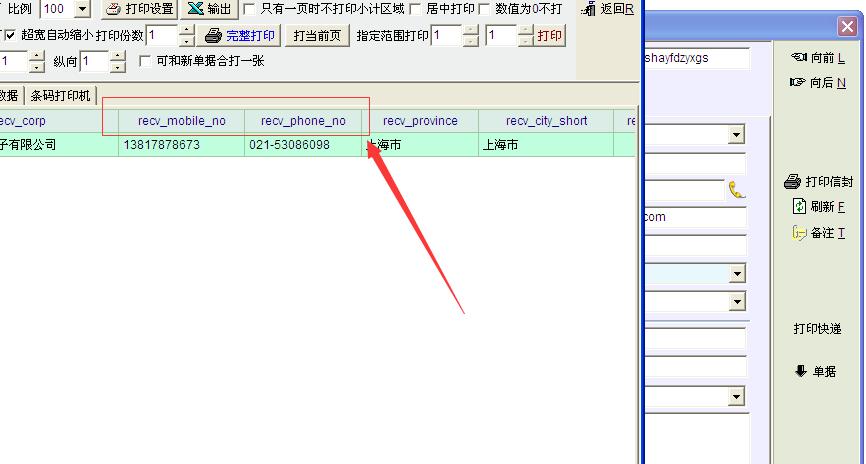Screen dimensions: 866x464
Task: Export data with the 输出 Excel button
Action: [x=209, y=9]
